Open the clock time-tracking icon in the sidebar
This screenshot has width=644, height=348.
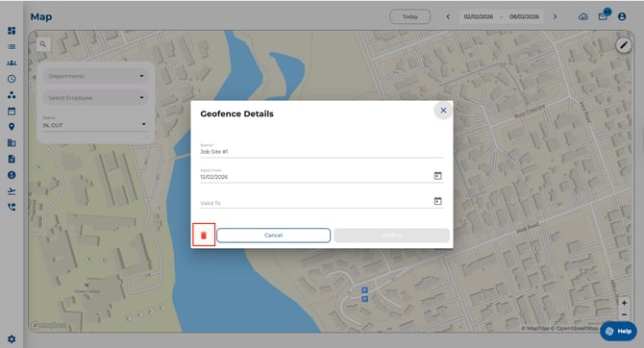click(12, 79)
